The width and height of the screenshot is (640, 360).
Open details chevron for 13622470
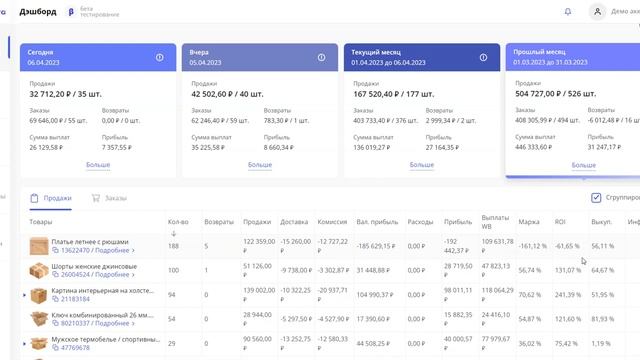[x=133, y=250]
